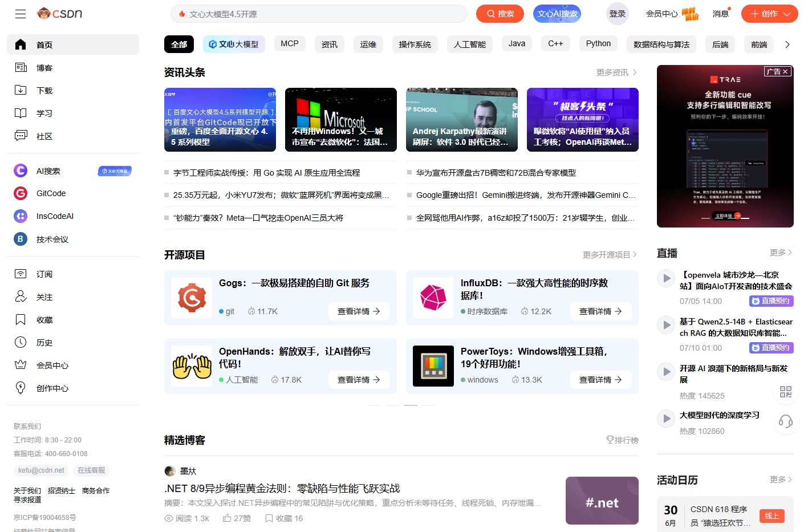The height and width of the screenshot is (532, 812).
Task: Click the 文心AI搜索 button
Action: click(x=557, y=14)
